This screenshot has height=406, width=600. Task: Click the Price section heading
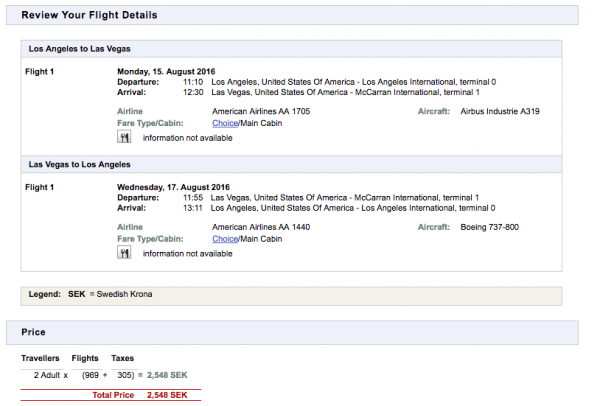point(34,331)
